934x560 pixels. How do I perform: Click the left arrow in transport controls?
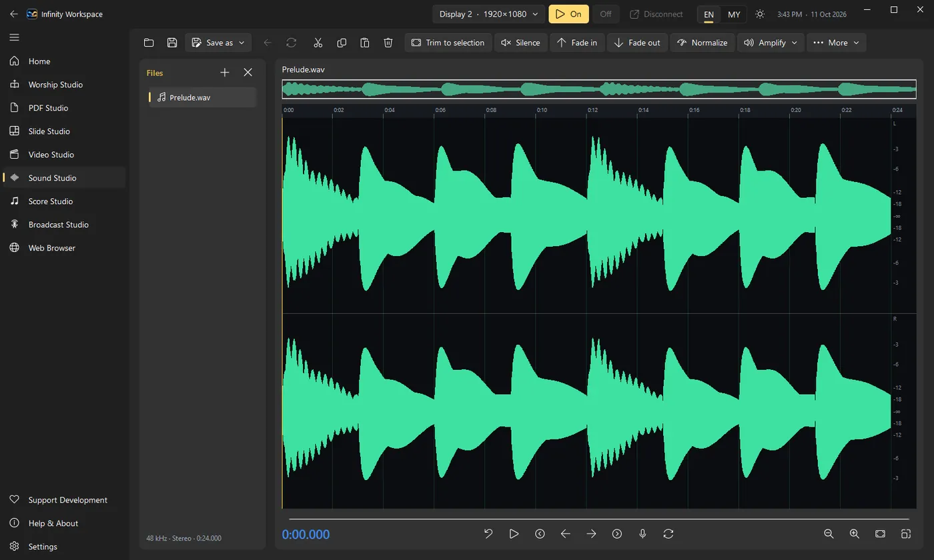coord(566,533)
